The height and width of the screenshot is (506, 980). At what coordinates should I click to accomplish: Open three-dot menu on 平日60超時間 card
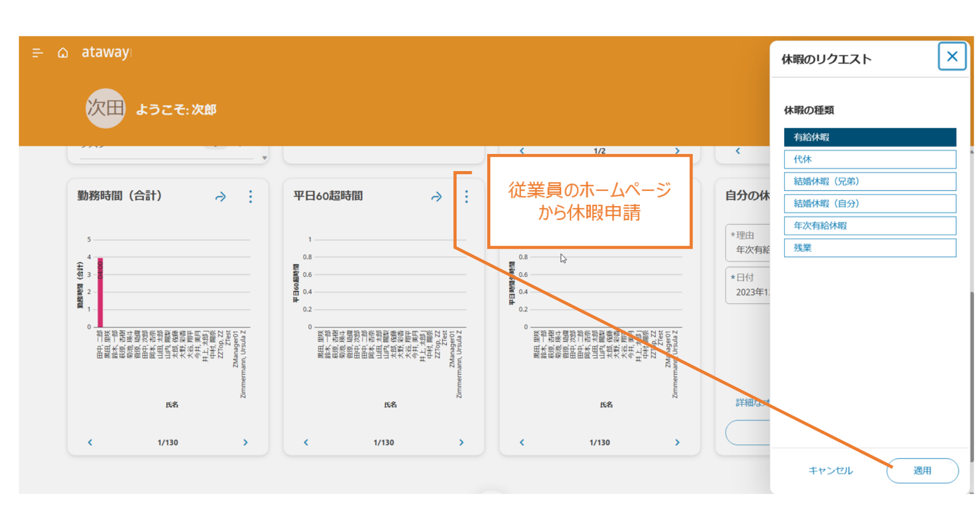[466, 196]
